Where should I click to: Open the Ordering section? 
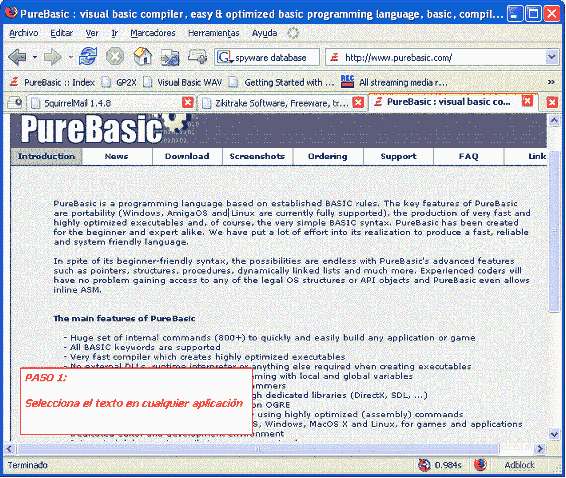pos(327,157)
